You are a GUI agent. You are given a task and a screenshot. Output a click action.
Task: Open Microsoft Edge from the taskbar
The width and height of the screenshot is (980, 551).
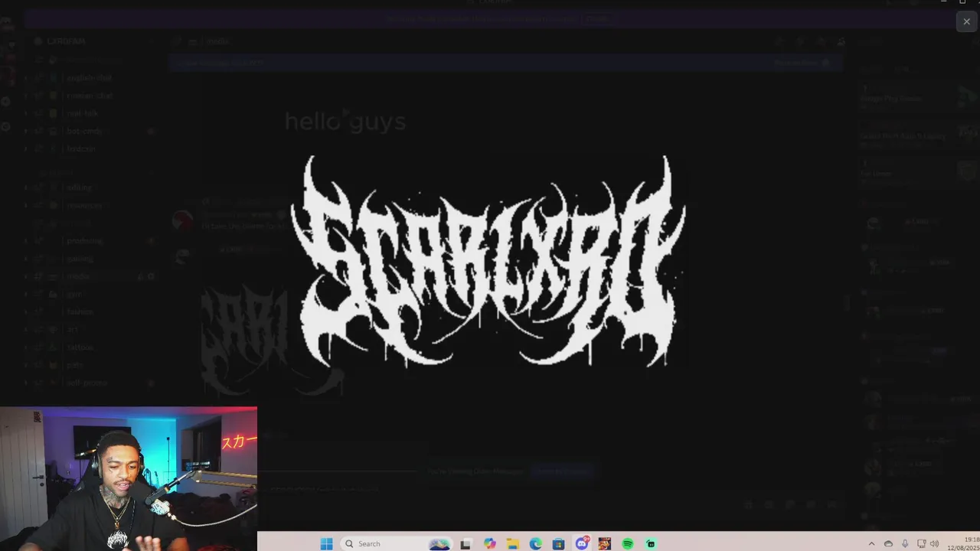coord(536,543)
